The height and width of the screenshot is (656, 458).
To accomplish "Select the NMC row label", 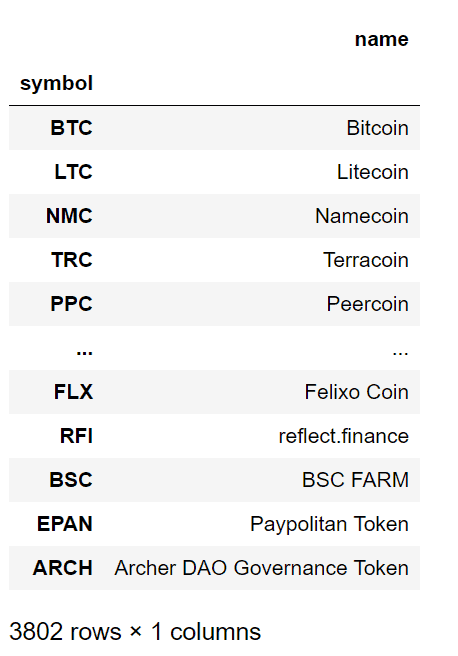I will click(x=69, y=216).
